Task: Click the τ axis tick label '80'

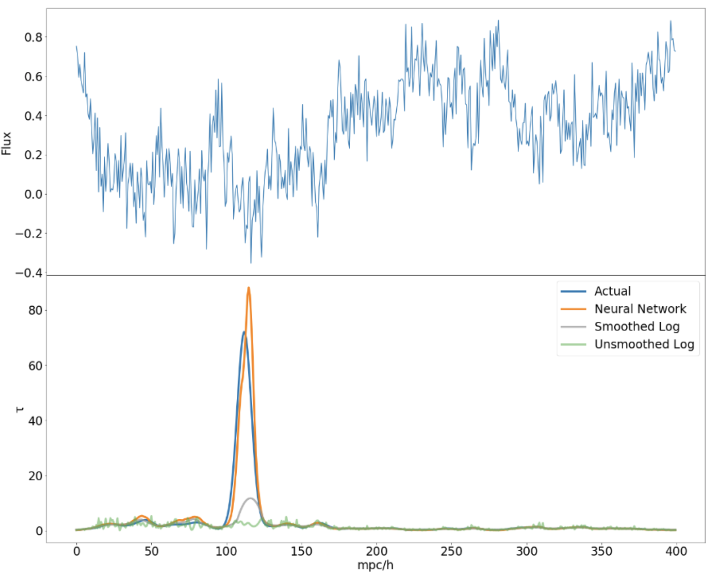Action: pyautogui.click(x=36, y=310)
